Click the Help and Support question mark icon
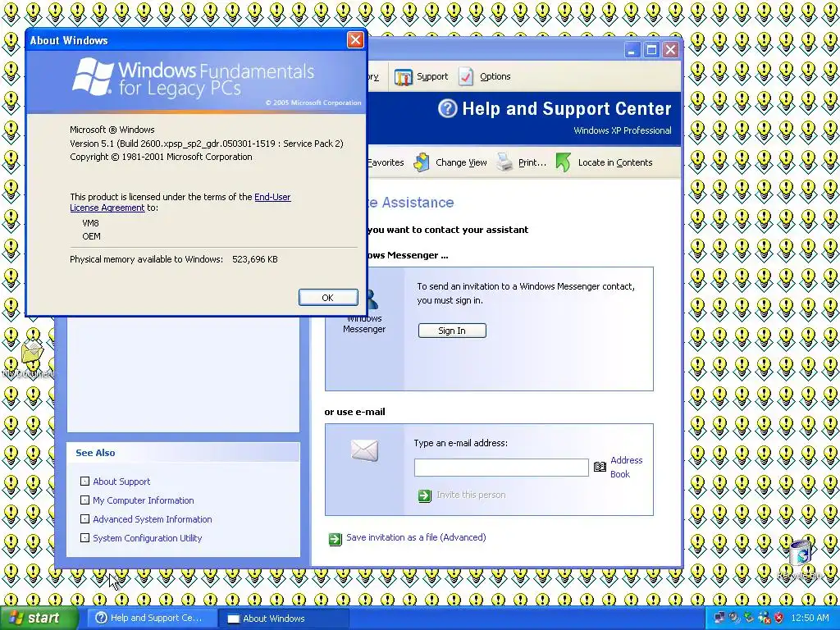 click(447, 109)
